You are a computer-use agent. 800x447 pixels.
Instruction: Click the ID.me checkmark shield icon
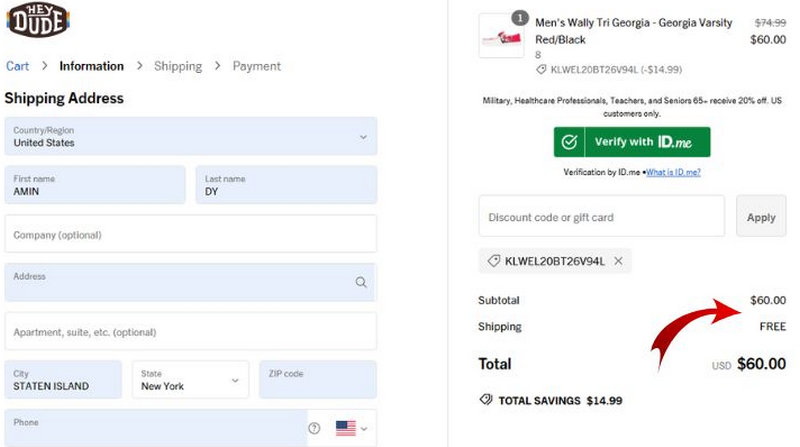[x=569, y=142]
